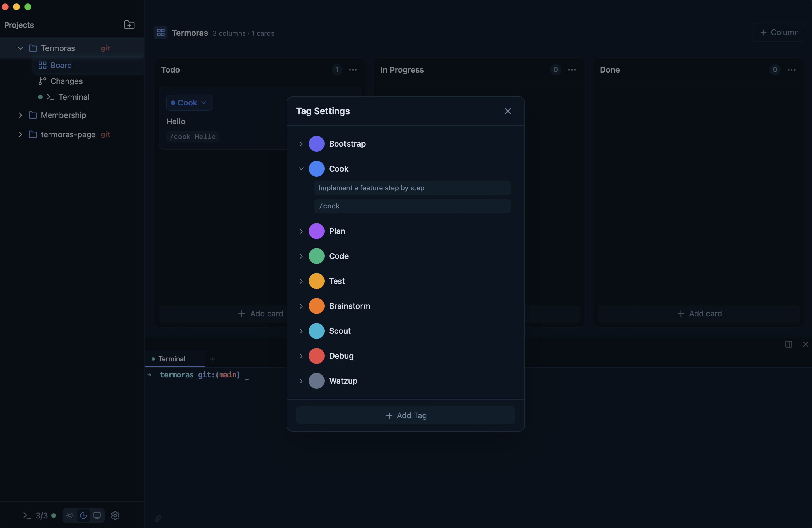Expand the Membership project in sidebar
This screenshot has width=812, height=528.
click(20, 115)
